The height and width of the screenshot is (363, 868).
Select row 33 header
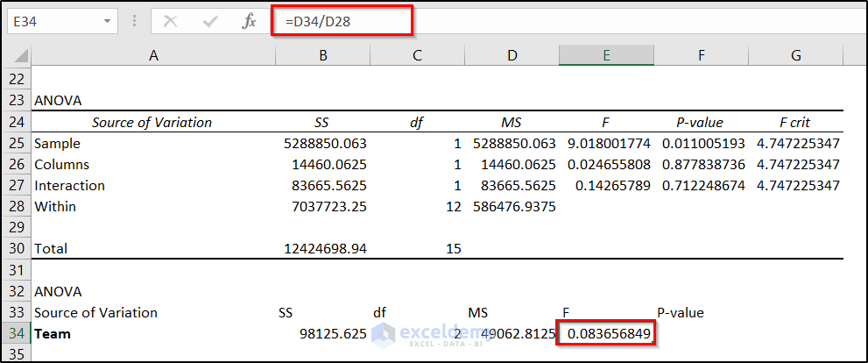(x=18, y=312)
